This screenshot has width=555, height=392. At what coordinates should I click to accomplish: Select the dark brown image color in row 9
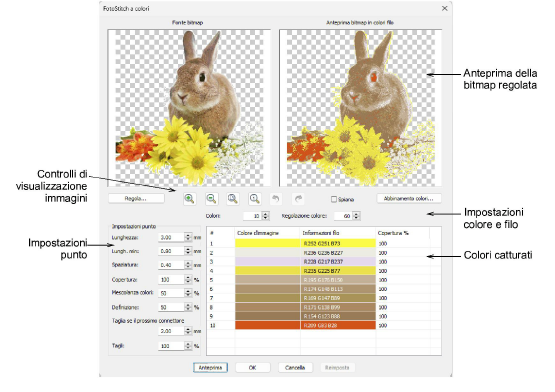coord(268,316)
